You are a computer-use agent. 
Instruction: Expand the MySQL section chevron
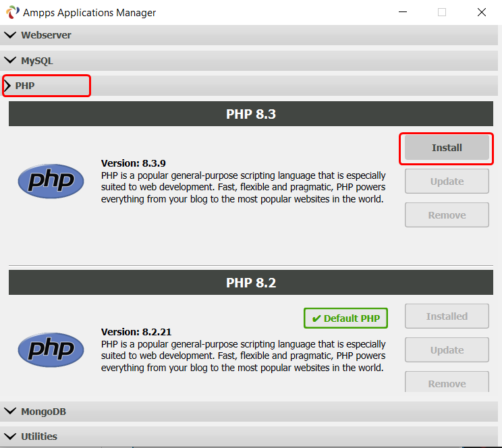10,60
